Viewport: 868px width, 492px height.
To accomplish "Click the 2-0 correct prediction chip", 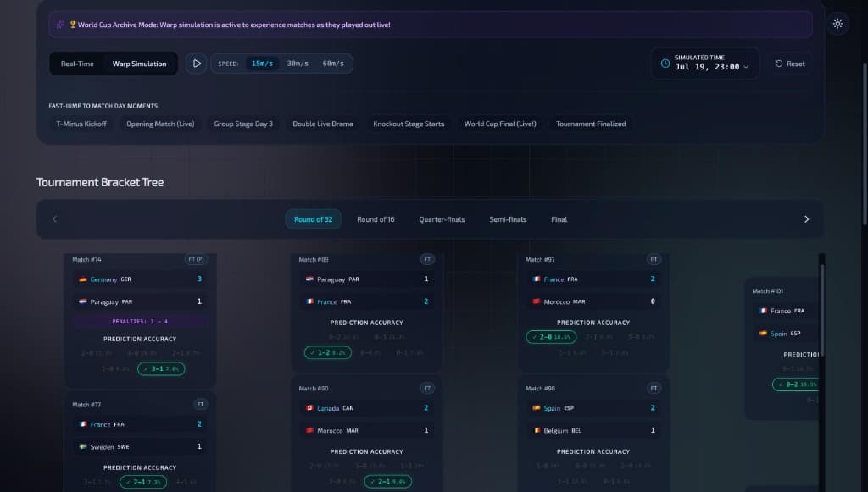I will [x=551, y=337].
